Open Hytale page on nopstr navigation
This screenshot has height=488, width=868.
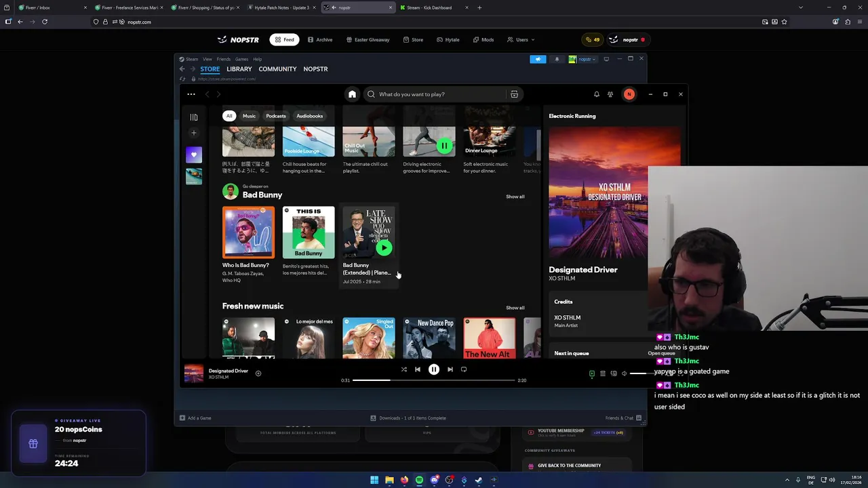[448, 39]
